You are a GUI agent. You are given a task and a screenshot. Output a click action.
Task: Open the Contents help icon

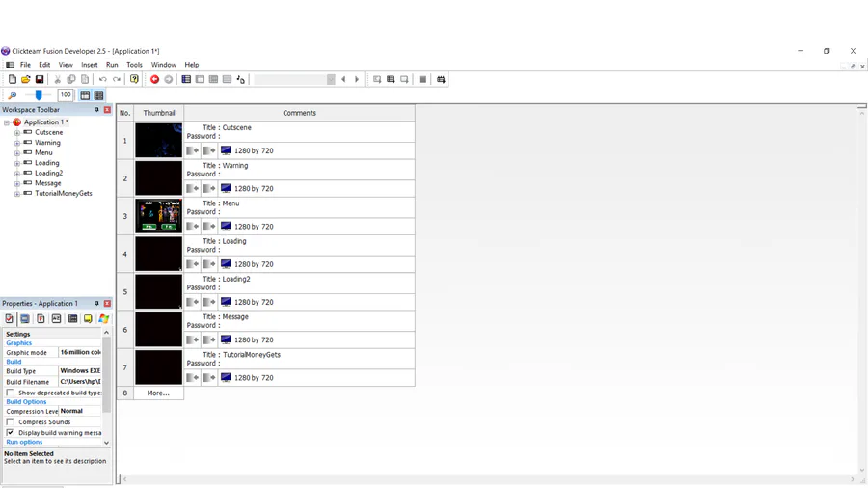(134, 79)
